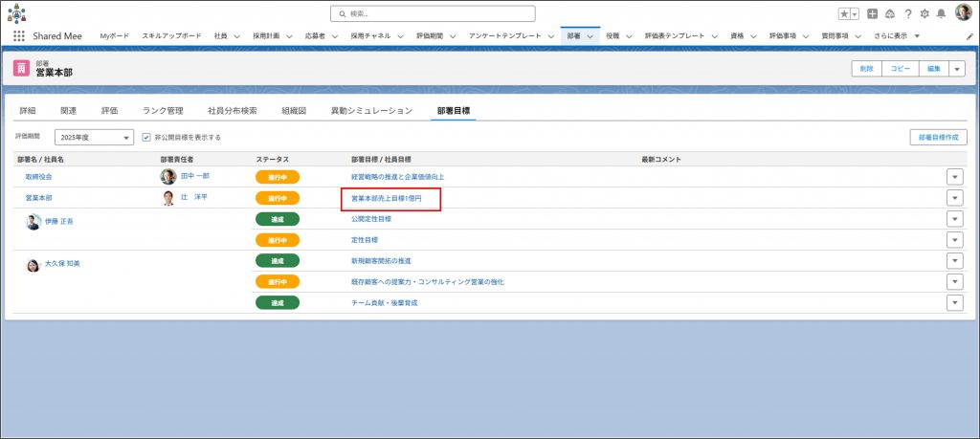Open the 評価期間 2025年度 dropdown
Viewport: 980px width, 439px height.
pyautogui.click(x=94, y=138)
